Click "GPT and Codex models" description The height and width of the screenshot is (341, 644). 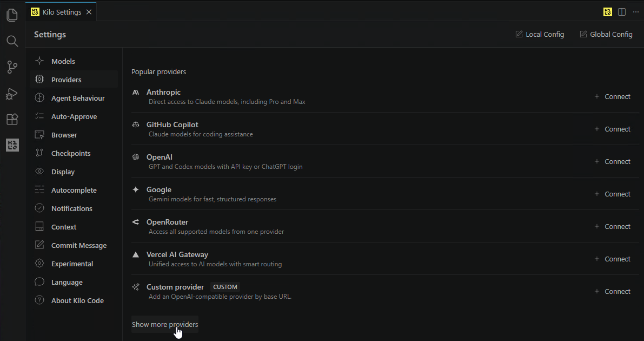225,167
